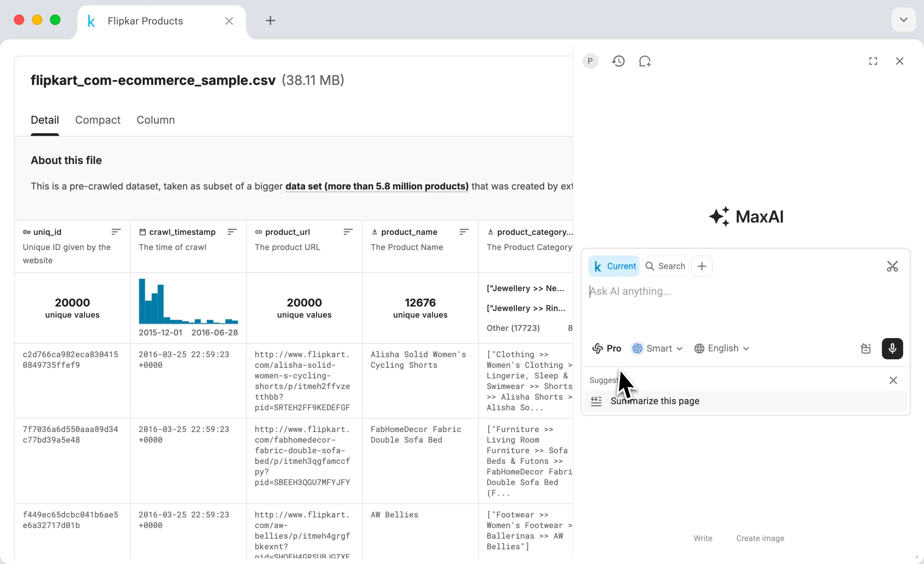This screenshot has height=564, width=924.
Task: Click the Ask AI anything input field
Action: point(746,291)
